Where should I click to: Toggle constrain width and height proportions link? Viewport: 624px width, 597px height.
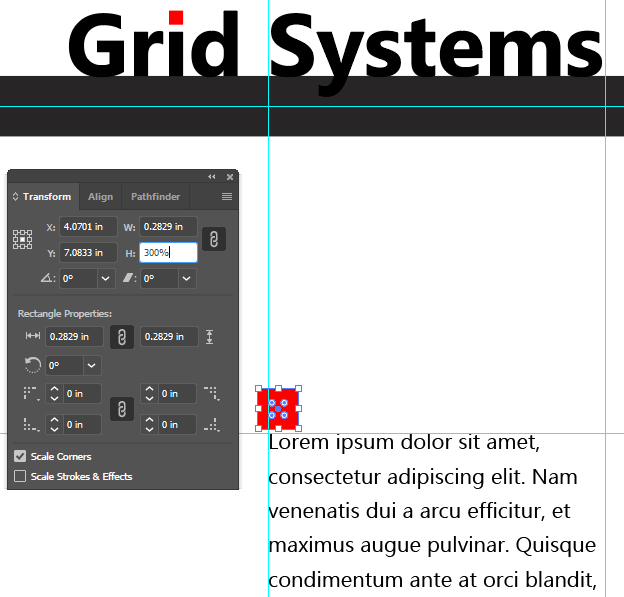pos(212,239)
